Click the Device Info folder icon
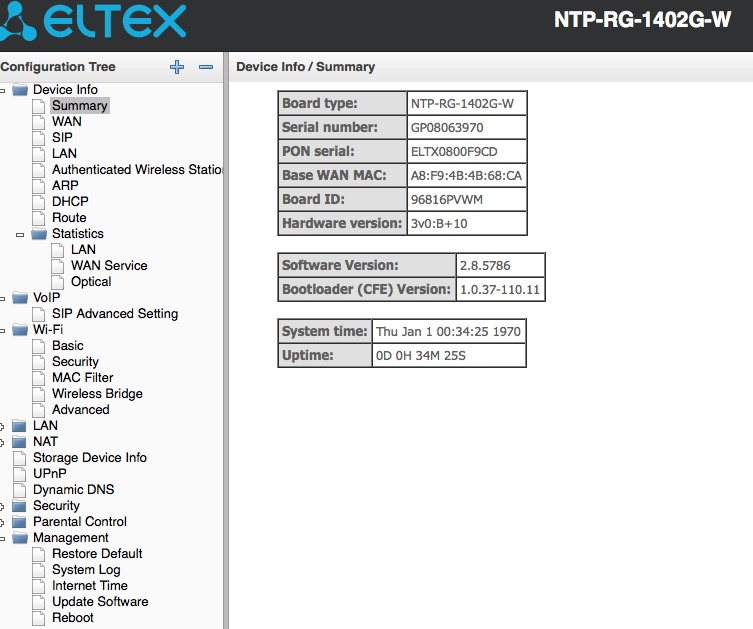The width and height of the screenshot is (753, 629). click(20, 90)
